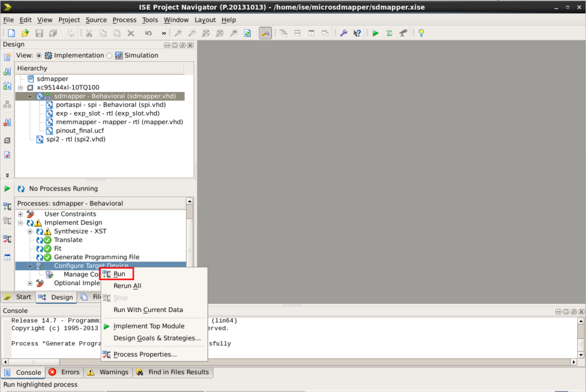Select the Implementation view radio button
Screen dimensions: 586x392
coord(39,56)
